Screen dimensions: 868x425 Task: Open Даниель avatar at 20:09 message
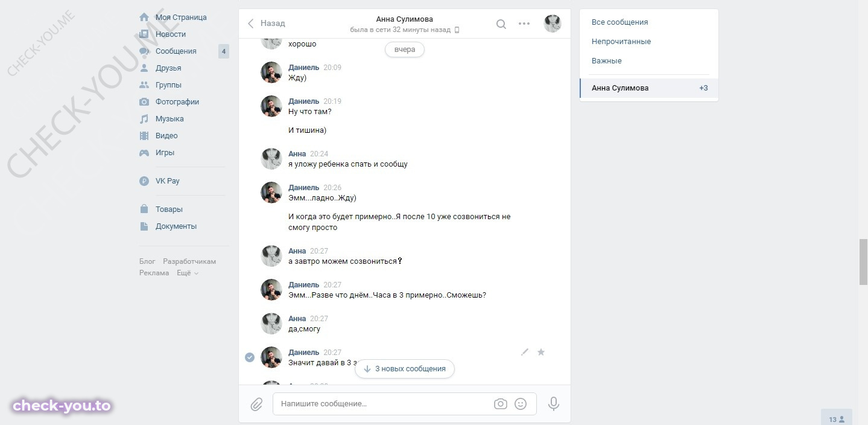(271, 72)
